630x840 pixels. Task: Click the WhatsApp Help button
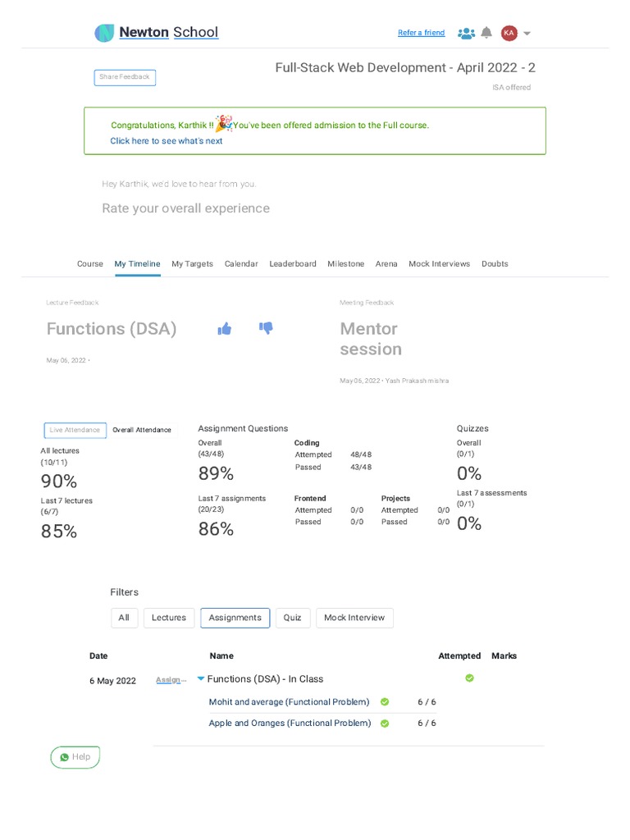click(x=75, y=757)
